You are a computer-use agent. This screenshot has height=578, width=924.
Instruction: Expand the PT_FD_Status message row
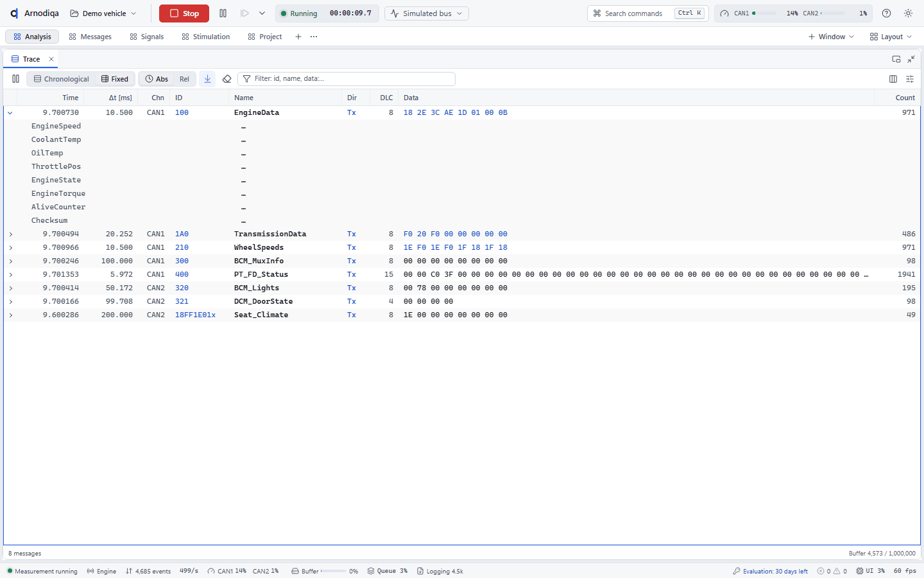pyautogui.click(x=10, y=275)
